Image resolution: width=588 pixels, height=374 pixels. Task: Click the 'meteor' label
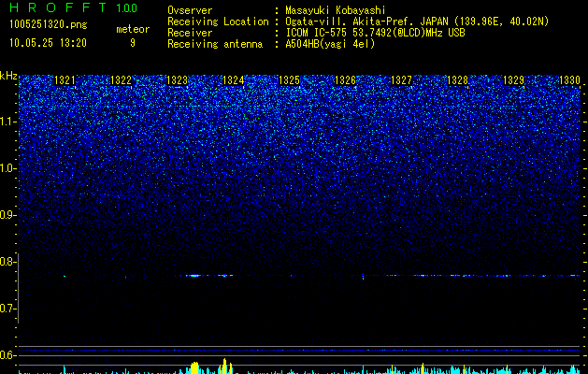[x=133, y=29]
